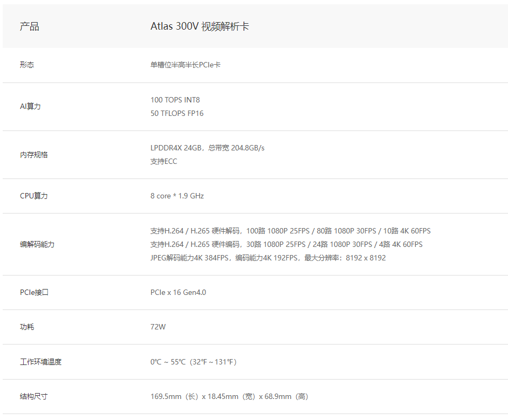
Task: Select the 'Atlas 300V 视频解析卡' product title
Action: 200,26
